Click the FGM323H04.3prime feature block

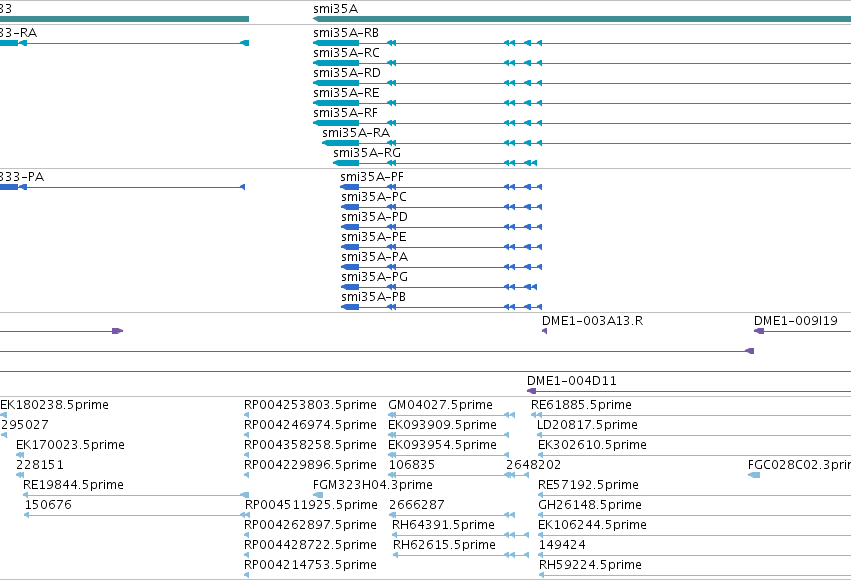pos(318,495)
